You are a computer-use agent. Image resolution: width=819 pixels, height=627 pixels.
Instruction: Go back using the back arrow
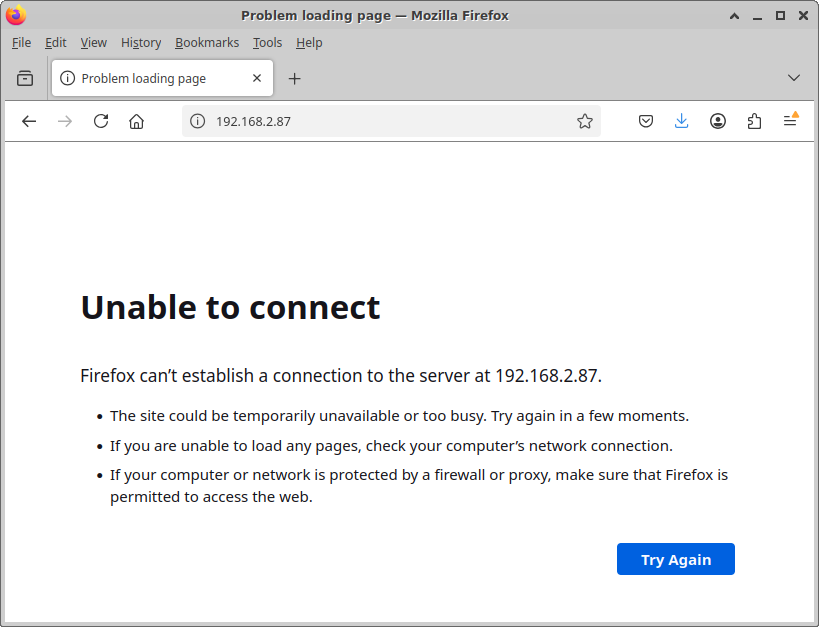[x=29, y=121]
